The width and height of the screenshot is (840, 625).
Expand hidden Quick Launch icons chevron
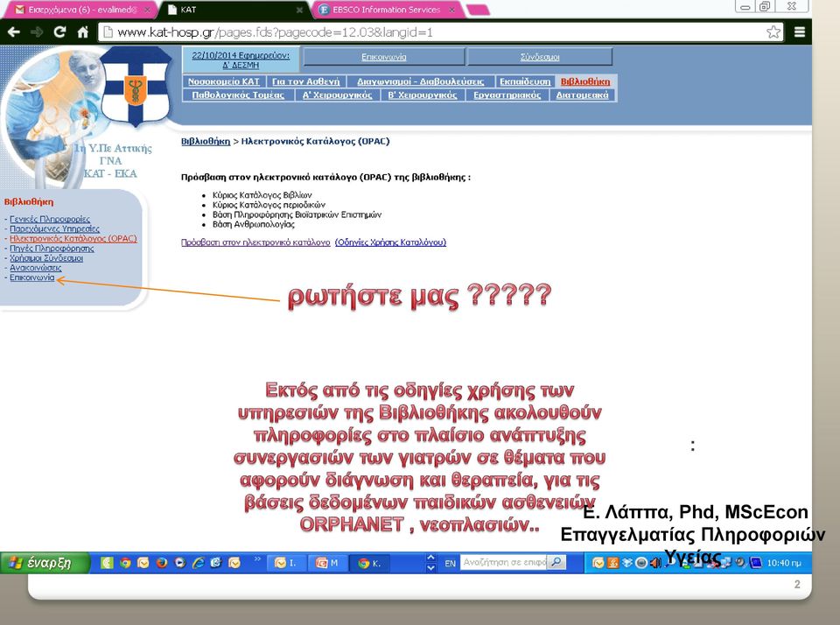(x=257, y=559)
